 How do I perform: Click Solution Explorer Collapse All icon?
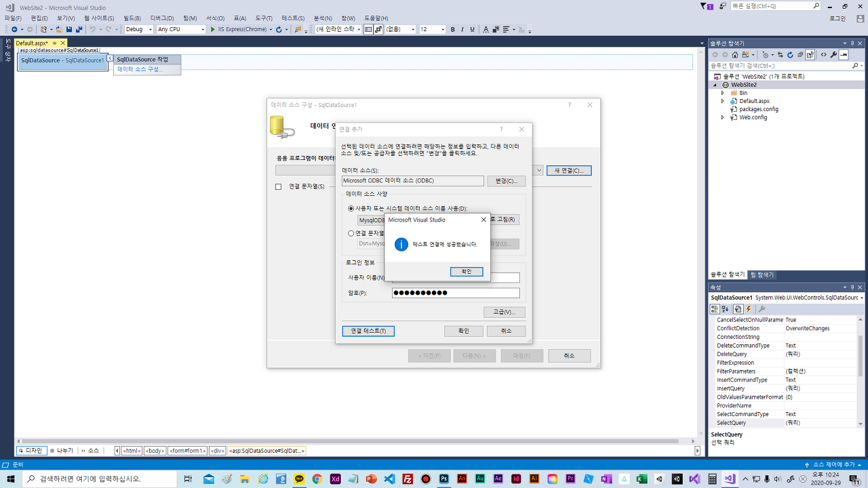[x=800, y=55]
